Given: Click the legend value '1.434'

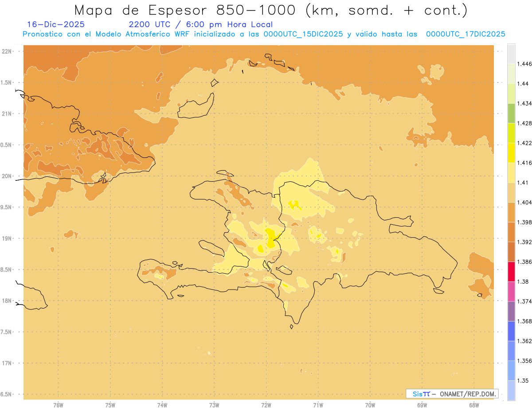Looking at the screenshot, I should (525, 103).
